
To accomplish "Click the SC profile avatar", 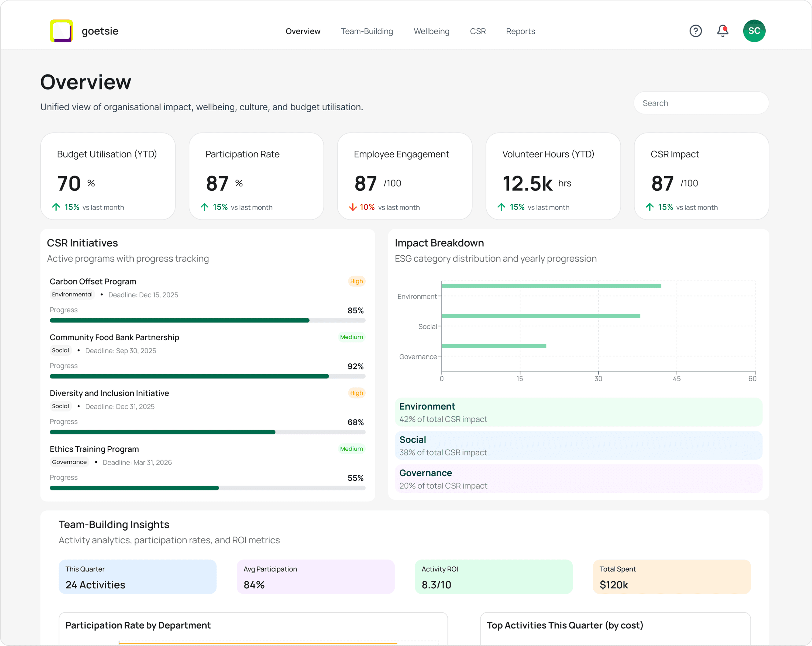I will click(754, 31).
